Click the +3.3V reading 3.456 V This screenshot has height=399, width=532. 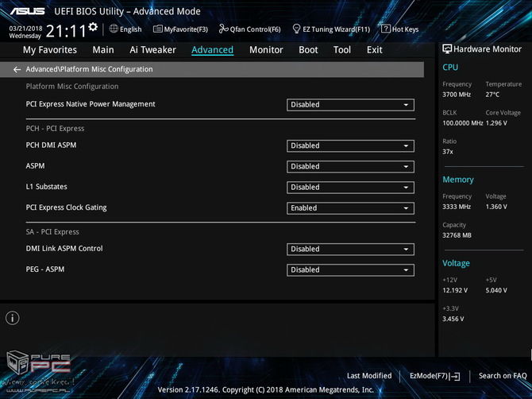(x=453, y=319)
